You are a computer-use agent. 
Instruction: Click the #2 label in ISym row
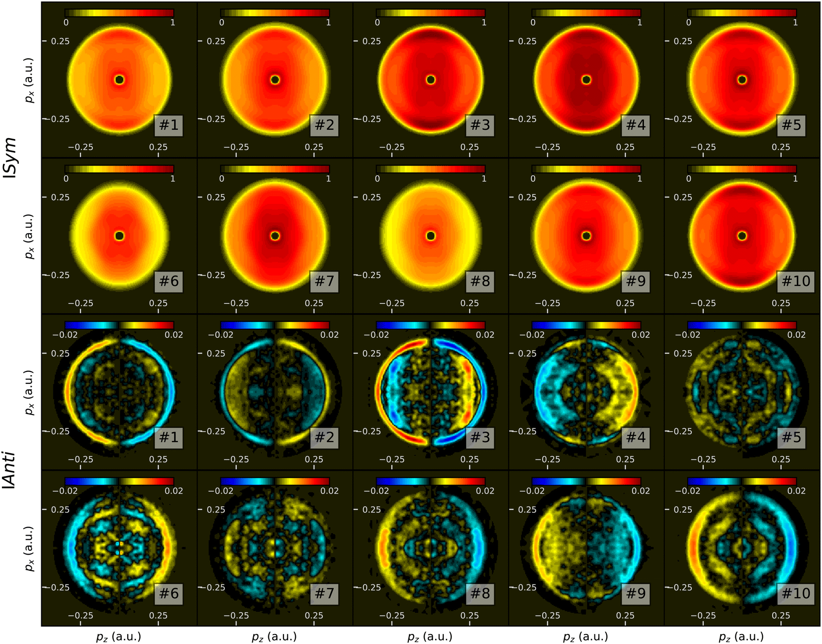[324, 125]
